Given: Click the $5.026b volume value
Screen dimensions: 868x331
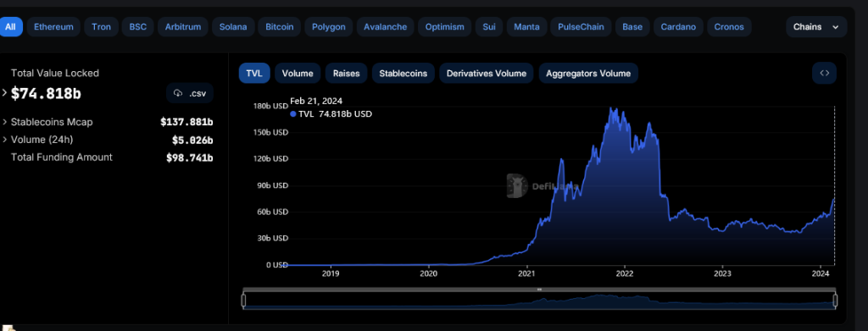Looking at the screenshot, I should point(192,140).
